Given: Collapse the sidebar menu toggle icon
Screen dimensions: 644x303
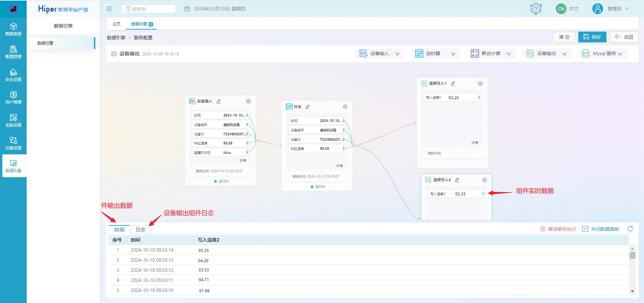Looking at the screenshot, I should pyautogui.click(x=109, y=9).
